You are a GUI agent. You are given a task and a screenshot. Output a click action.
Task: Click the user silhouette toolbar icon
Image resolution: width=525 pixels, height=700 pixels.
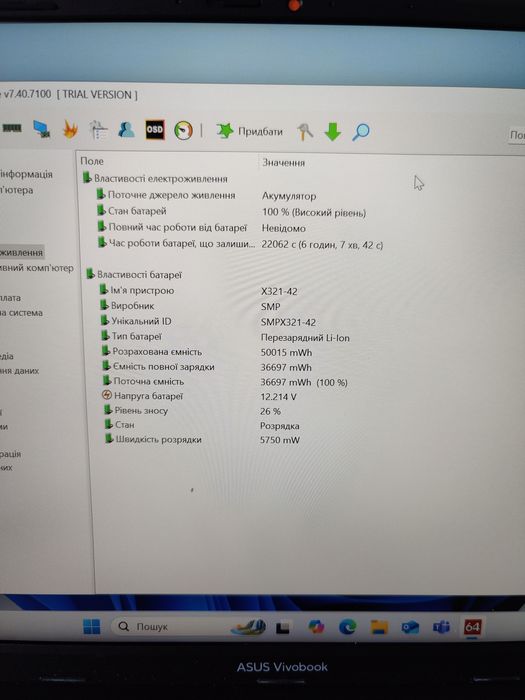[127, 130]
